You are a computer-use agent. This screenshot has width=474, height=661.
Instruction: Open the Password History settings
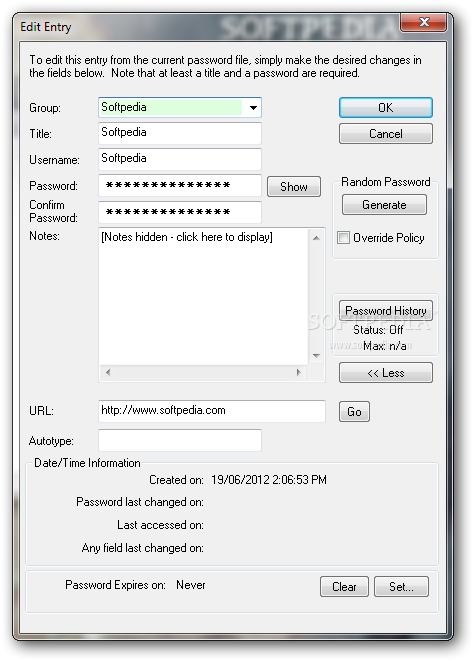tap(385, 311)
